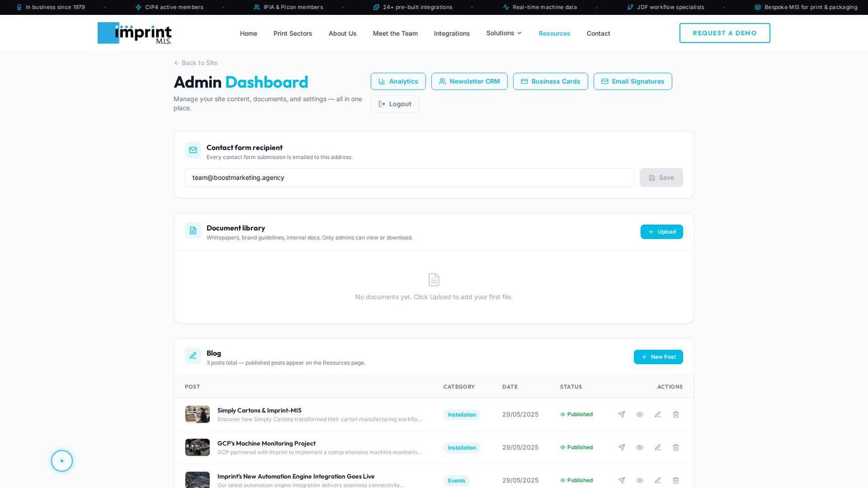Viewport: 868px width, 488px height.
Task: Send the GCP's Machine Monitoring Project post
Action: point(622,448)
